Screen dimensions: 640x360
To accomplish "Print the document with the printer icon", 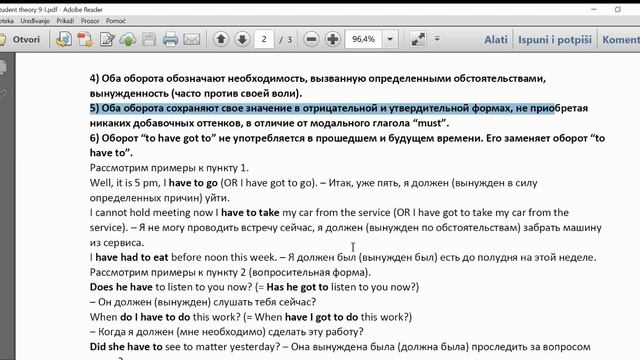I will (170, 40).
